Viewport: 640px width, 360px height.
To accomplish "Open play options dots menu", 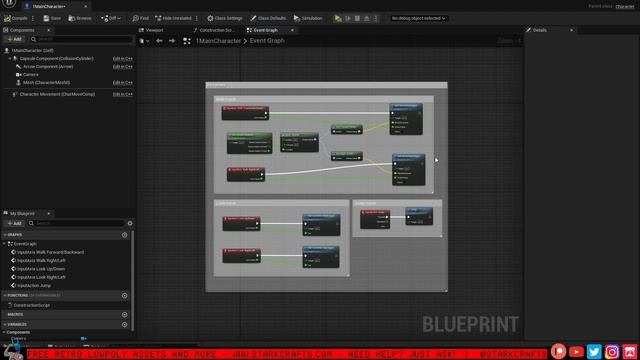I will coord(376,18).
